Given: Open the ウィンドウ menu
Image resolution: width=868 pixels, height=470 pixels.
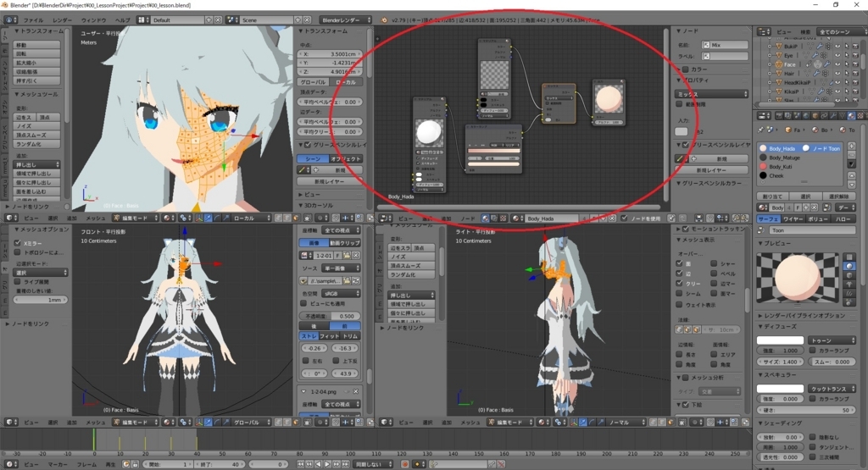Looking at the screenshot, I should 93,20.
